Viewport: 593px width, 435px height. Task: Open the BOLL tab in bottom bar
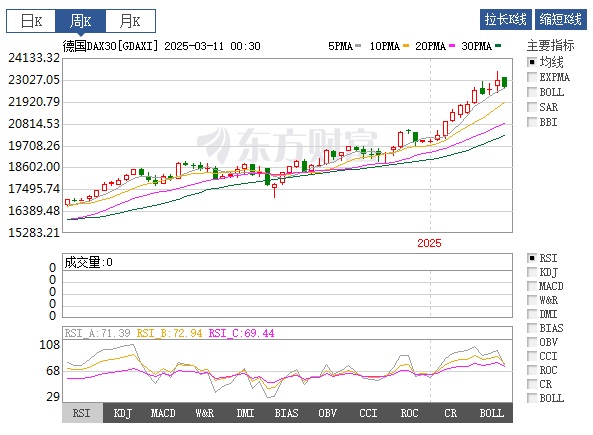[492, 413]
